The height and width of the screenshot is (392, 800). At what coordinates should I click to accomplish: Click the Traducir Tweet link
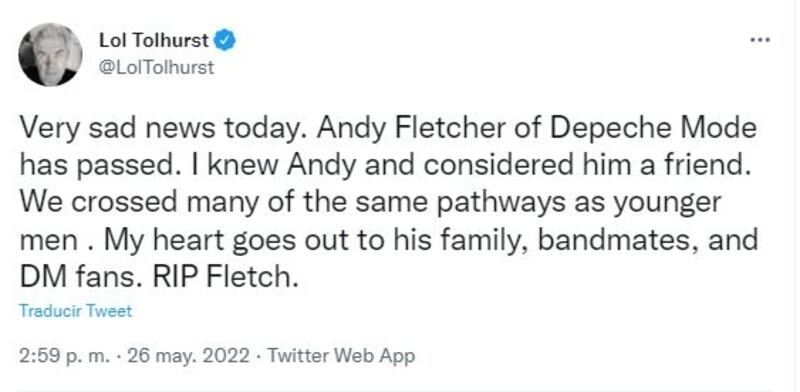click(76, 311)
